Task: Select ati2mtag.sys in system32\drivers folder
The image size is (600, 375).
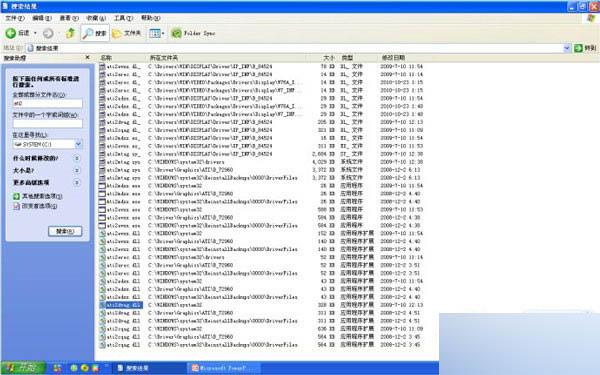Action: (x=124, y=162)
